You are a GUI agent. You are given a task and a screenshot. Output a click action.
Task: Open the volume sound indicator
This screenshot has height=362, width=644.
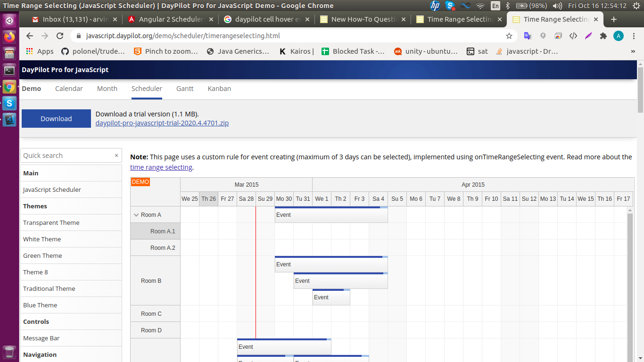[x=557, y=6]
